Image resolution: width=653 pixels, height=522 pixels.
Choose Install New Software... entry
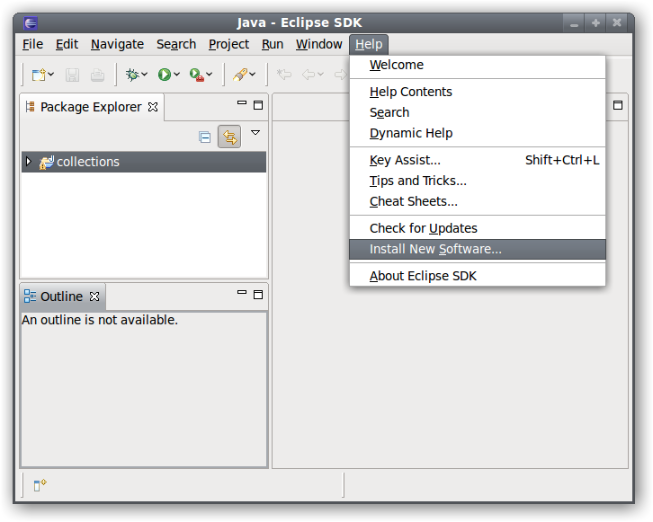tap(477, 249)
